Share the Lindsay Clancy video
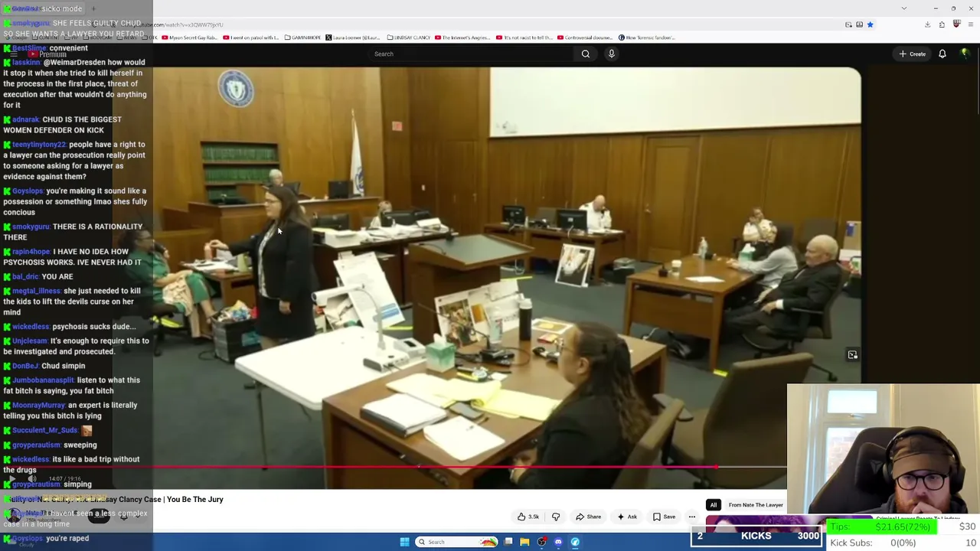This screenshot has width=980, height=551. [588, 517]
